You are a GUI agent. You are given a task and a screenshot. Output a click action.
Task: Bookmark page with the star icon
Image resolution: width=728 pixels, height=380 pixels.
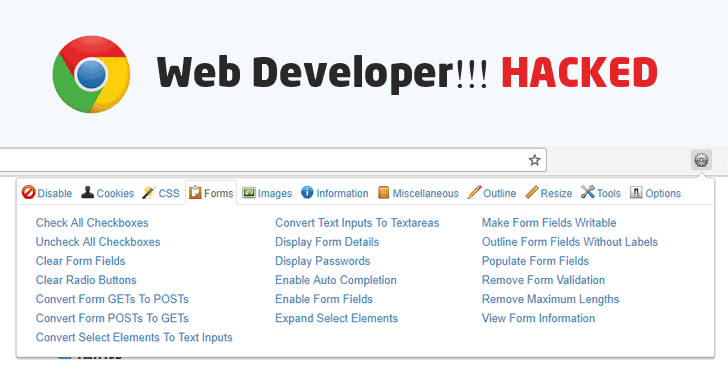[x=534, y=160]
